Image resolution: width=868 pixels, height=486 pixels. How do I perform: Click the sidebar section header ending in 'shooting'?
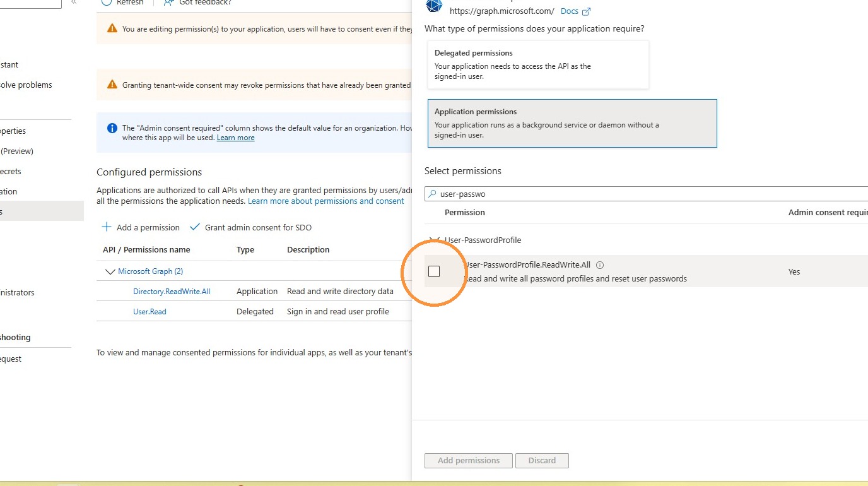[15, 338]
